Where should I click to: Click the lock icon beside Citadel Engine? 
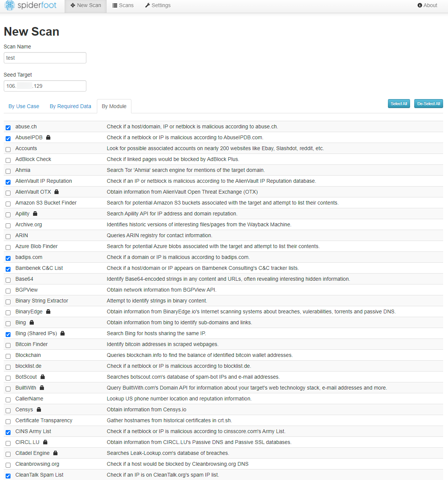(x=55, y=453)
